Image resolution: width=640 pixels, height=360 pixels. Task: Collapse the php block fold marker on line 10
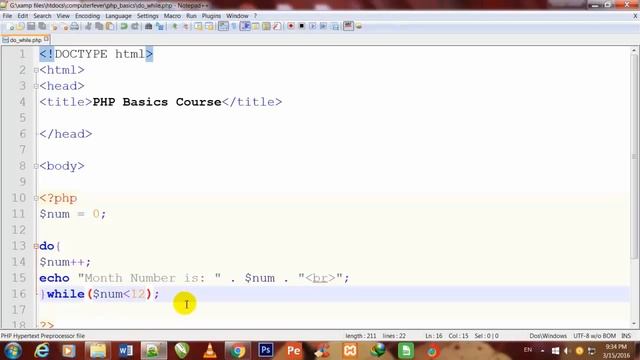(36, 198)
